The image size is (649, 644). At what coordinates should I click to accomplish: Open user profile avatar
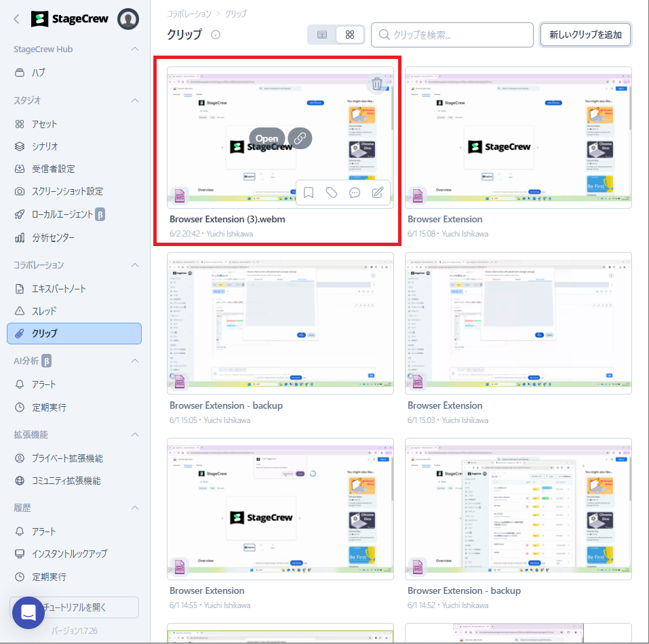[127, 19]
